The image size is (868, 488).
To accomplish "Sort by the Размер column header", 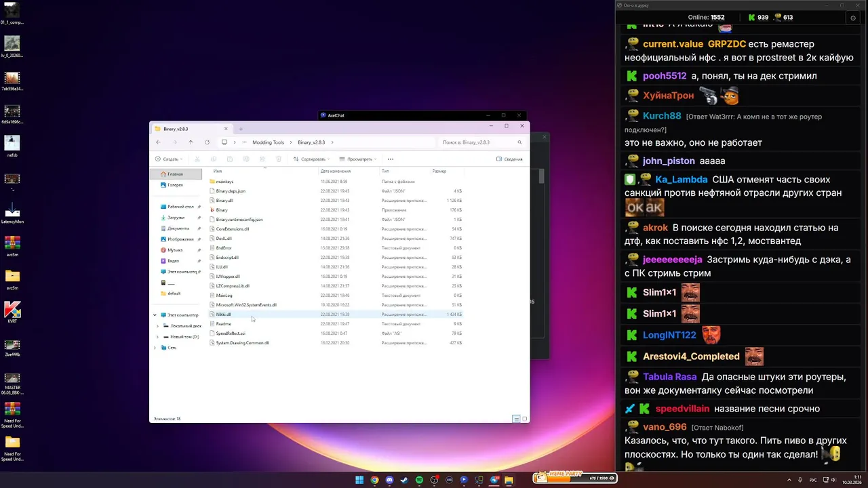I will 439,171.
